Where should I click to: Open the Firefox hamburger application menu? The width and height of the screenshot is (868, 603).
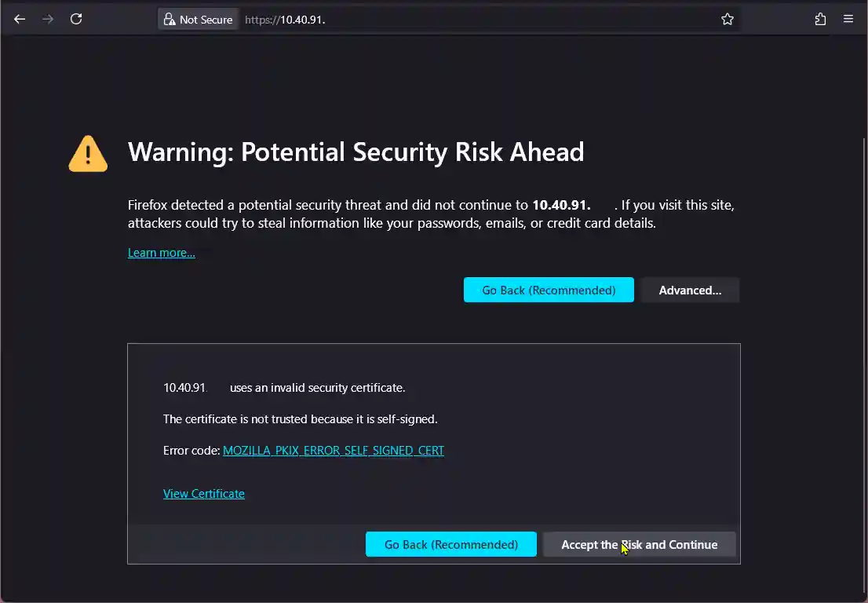(848, 19)
